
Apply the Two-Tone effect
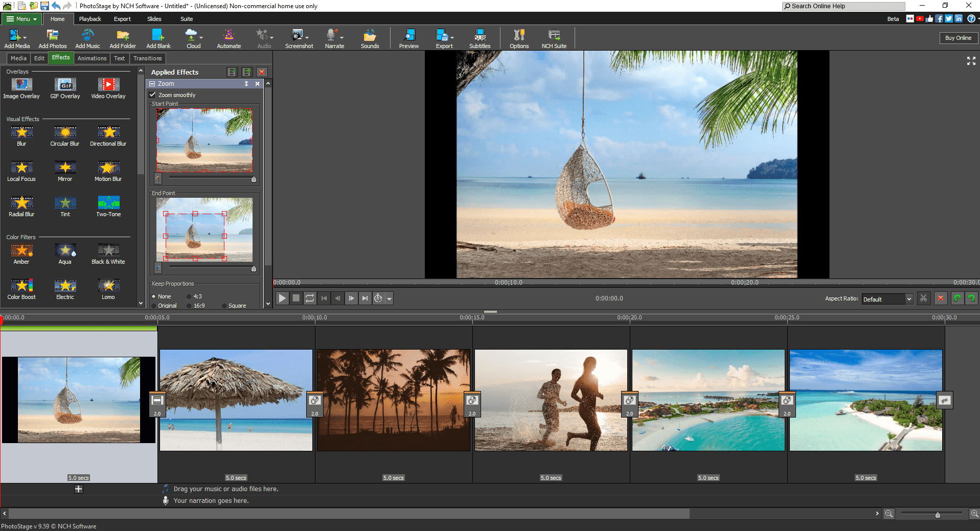pos(108,207)
